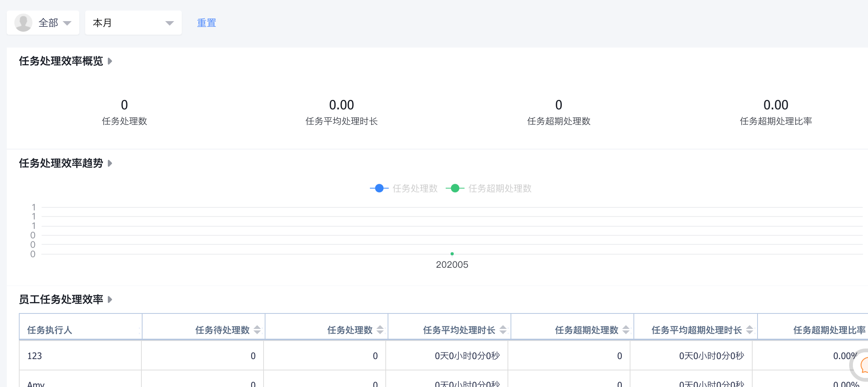The image size is (868, 387).
Task: Toggle the green 任务超期处理数 legend series
Action: [489, 188]
